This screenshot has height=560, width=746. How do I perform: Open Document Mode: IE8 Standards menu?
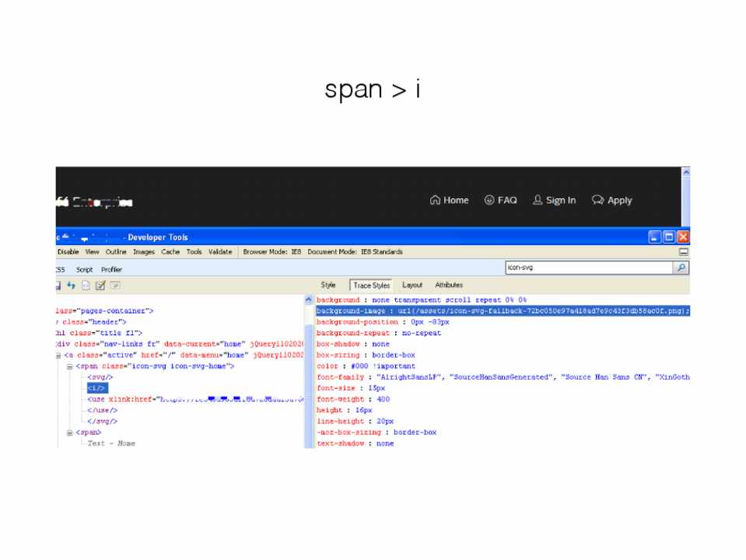355,252
